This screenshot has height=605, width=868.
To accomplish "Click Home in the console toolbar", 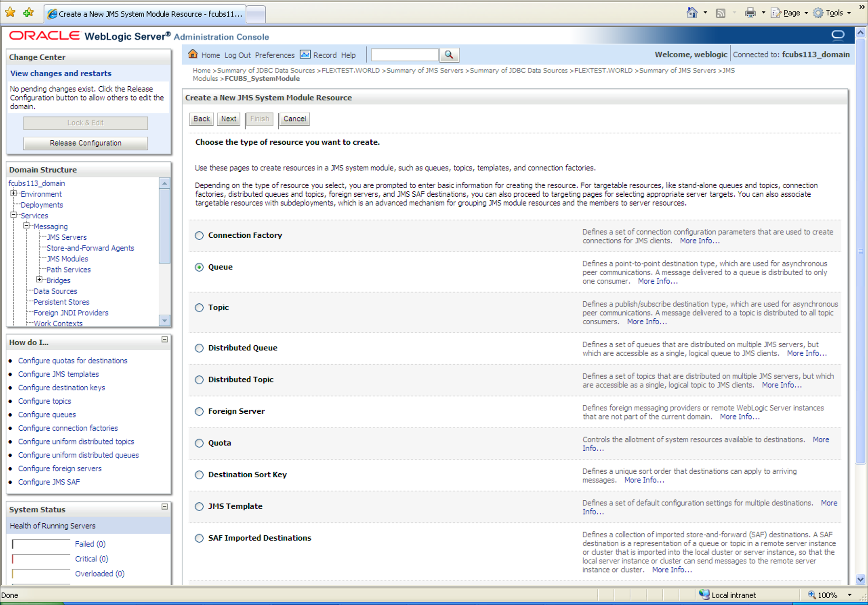I will pyautogui.click(x=211, y=55).
